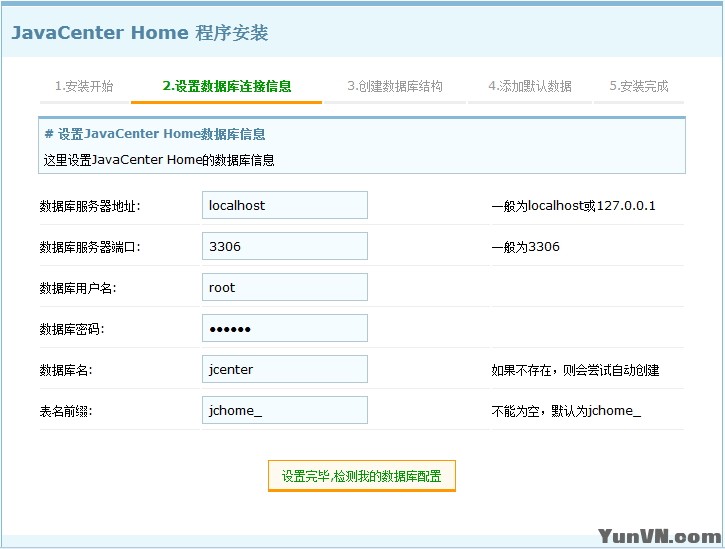Select the database username field with root

click(x=285, y=287)
